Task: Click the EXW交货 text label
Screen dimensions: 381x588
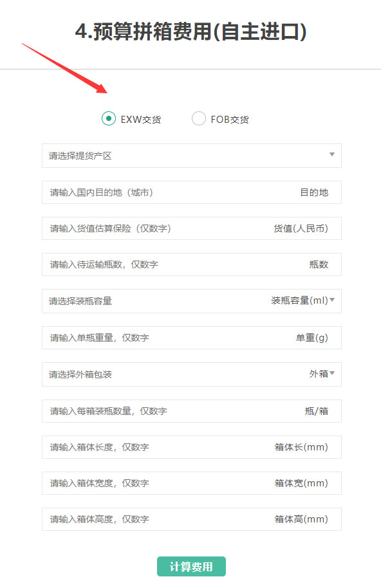Action: pyautogui.click(x=141, y=120)
